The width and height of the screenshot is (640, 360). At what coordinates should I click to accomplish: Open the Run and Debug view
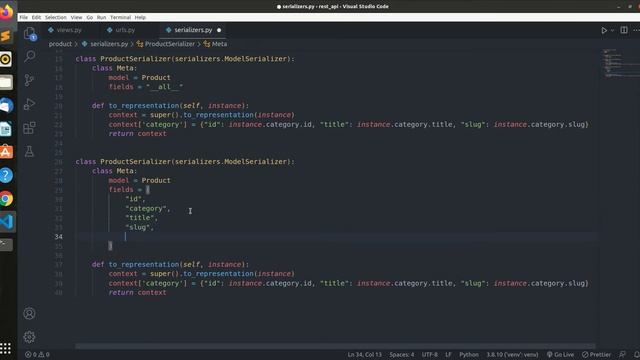tap(29, 104)
